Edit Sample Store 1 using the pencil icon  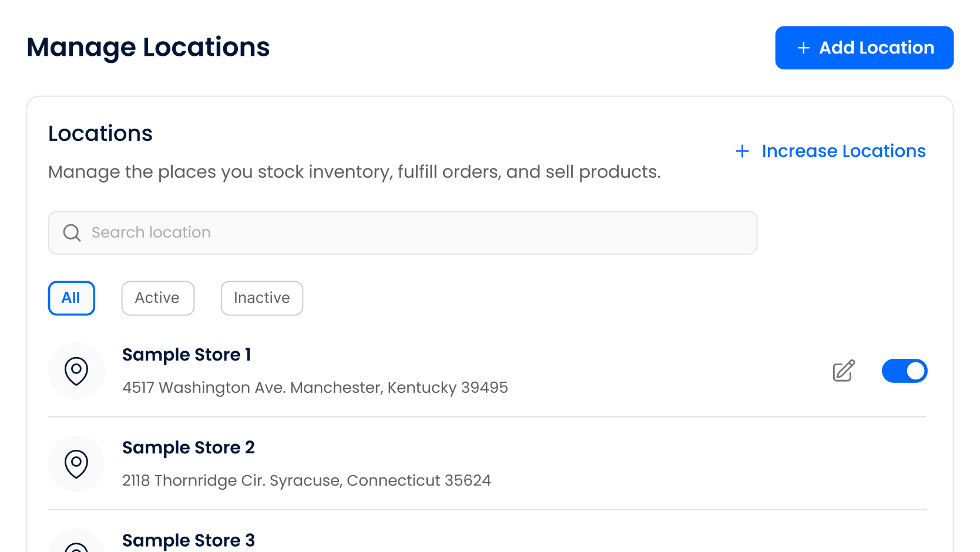tap(844, 371)
